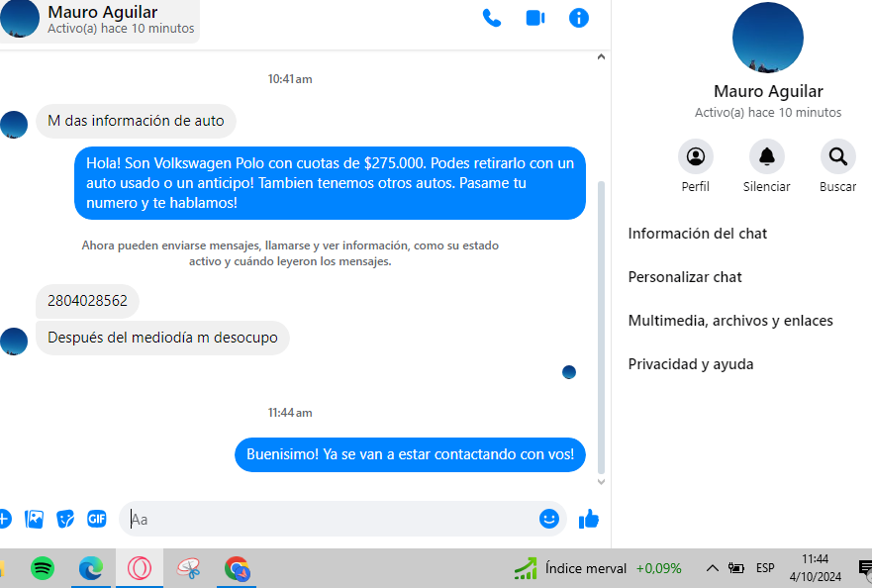Start a video call from chat header

point(535,18)
